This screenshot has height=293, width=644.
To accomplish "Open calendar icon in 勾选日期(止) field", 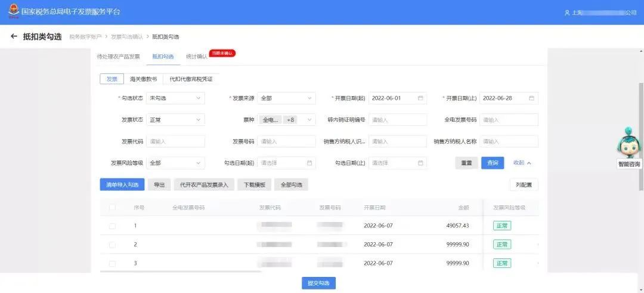I will (420, 163).
